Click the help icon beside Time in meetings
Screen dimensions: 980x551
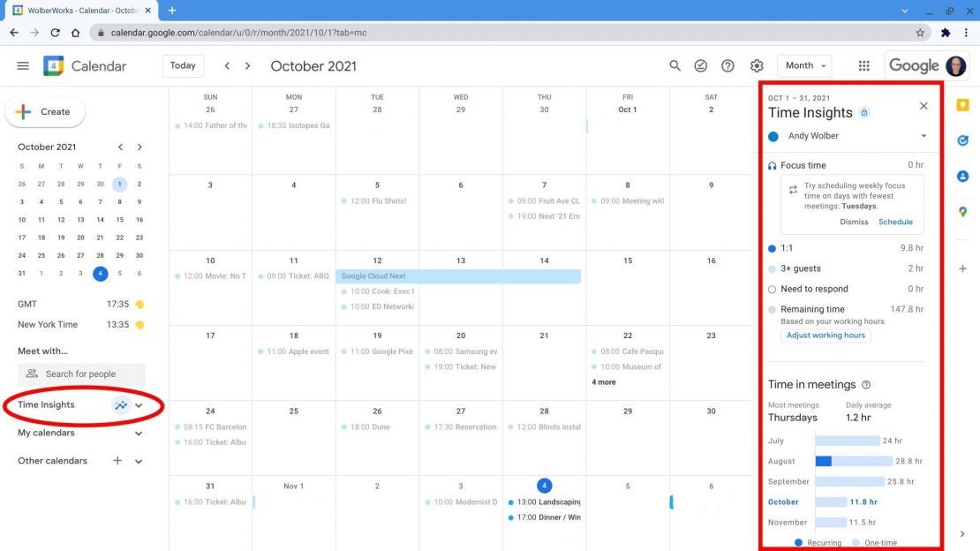[866, 385]
